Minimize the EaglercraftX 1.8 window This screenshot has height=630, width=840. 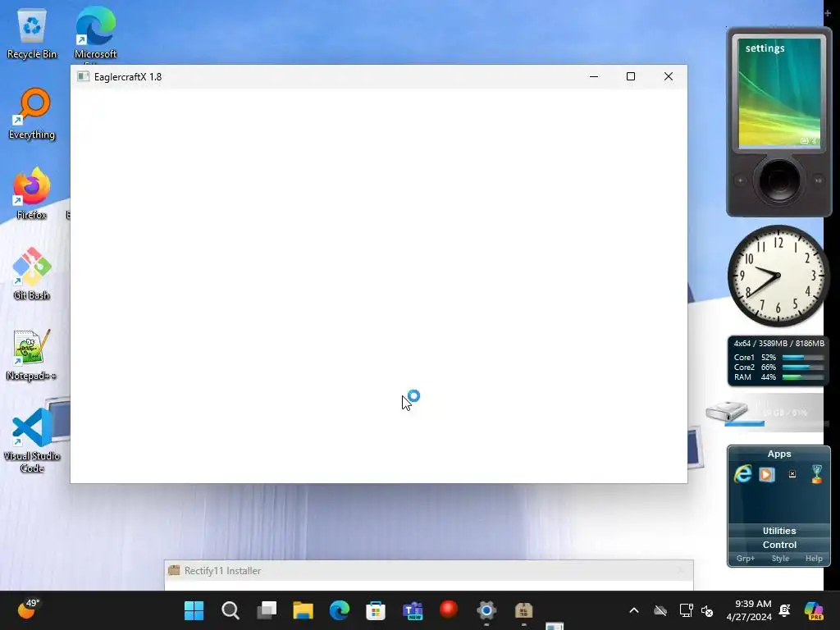pyautogui.click(x=594, y=76)
